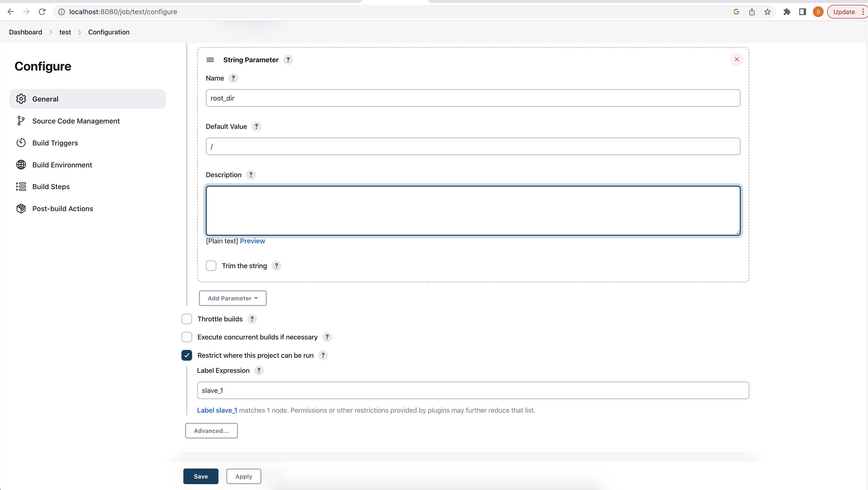Open the Build Environment globe icon
This screenshot has width=868, height=490.
(x=21, y=164)
